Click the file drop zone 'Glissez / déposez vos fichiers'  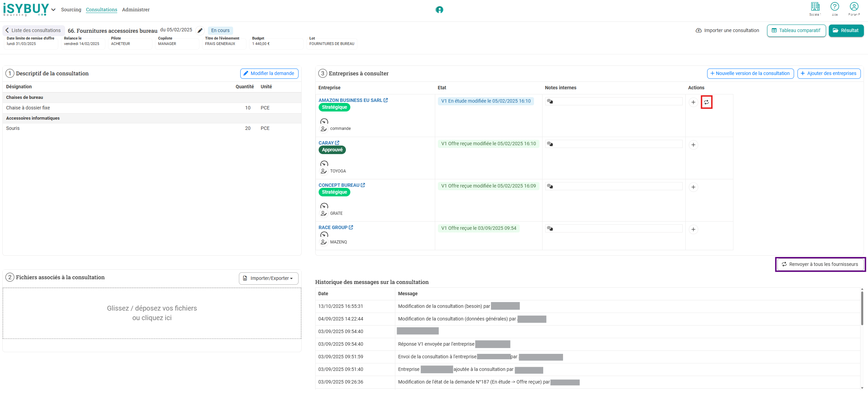coord(152,313)
